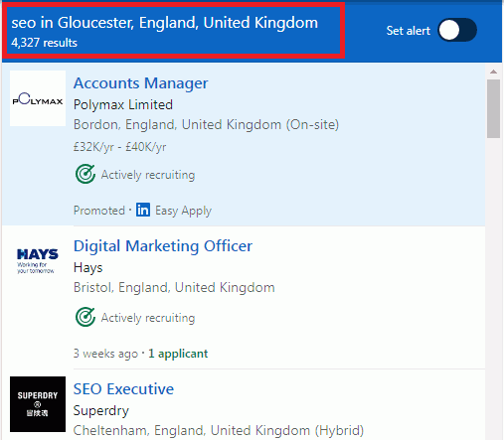Click the Bordon, England location text
Screen dimensions: 504x440
point(206,125)
